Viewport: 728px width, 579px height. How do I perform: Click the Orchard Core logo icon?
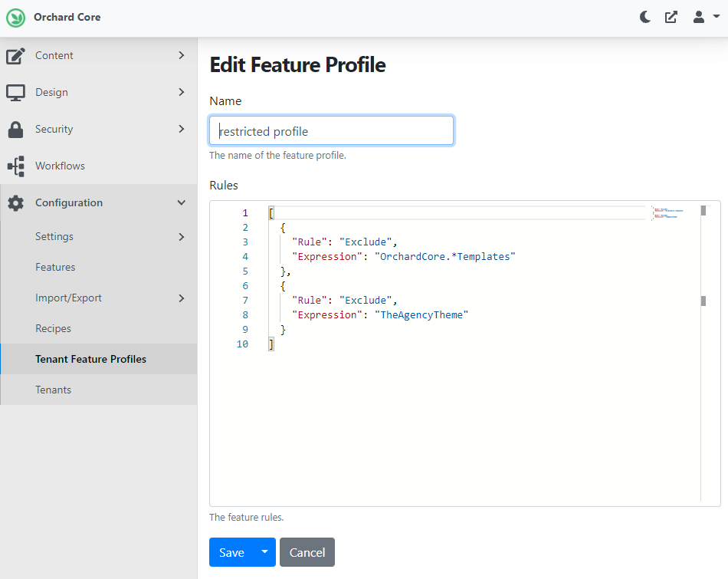16,18
